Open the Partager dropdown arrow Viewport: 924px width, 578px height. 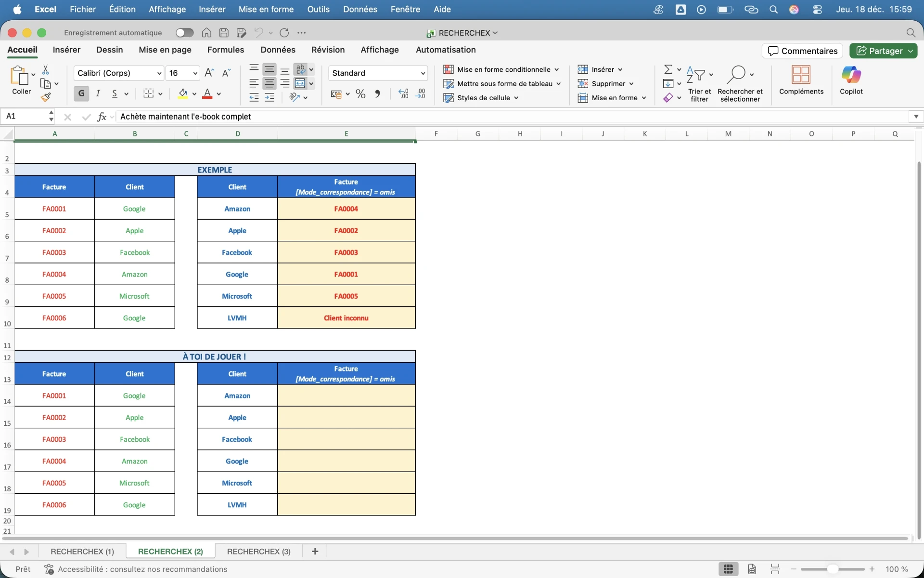tap(911, 51)
